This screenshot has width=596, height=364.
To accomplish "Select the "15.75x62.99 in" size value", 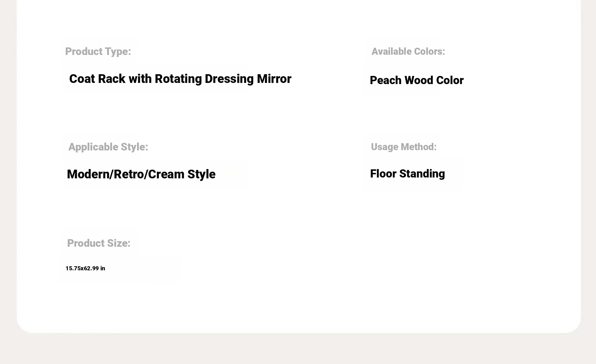I will pos(85,268).
